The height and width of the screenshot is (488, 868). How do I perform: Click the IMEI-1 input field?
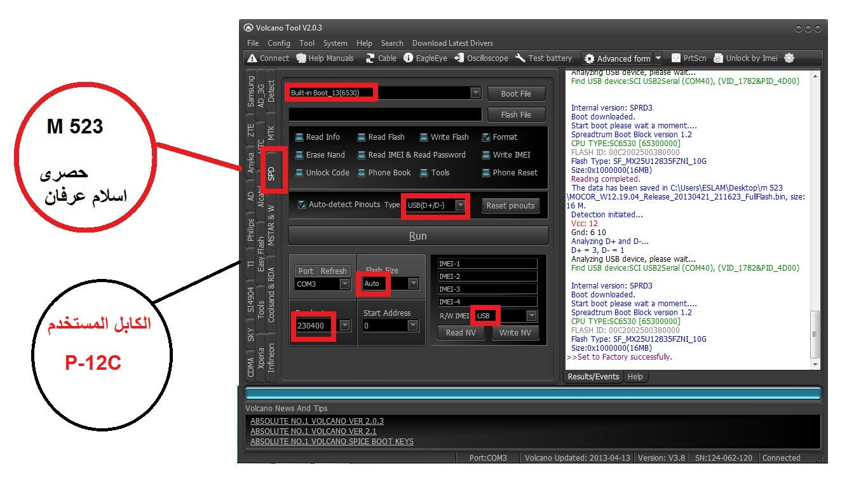[x=487, y=264]
